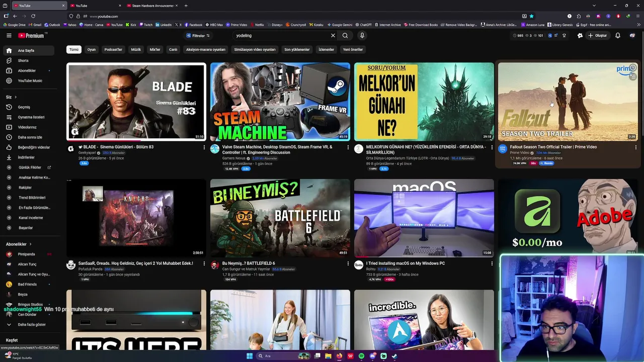644x362 pixels.
Task: Select the Yeni öneriler chip
Action: 353,50
